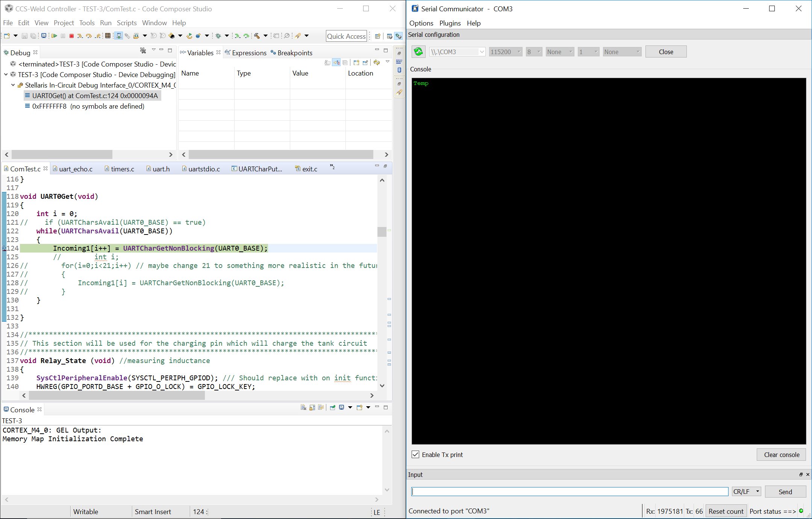Image resolution: width=812 pixels, height=519 pixels.
Task: Click the serial Input text field
Action: click(570, 492)
